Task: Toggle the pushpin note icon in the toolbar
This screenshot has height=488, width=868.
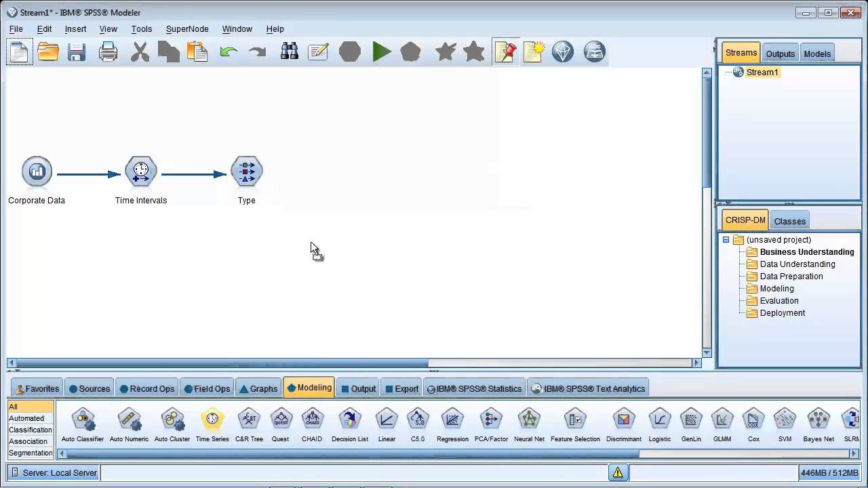Action: point(506,52)
